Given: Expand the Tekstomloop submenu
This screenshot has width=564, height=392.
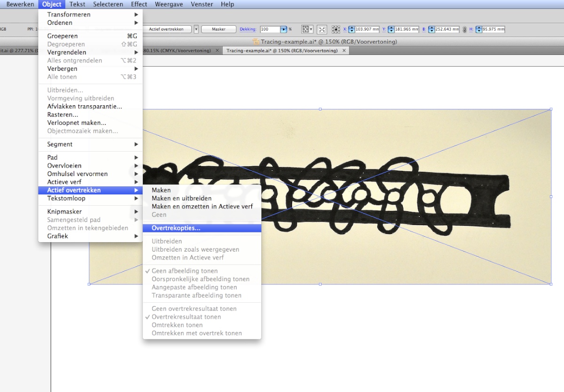Looking at the screenshot, I should tap(90, 199).
